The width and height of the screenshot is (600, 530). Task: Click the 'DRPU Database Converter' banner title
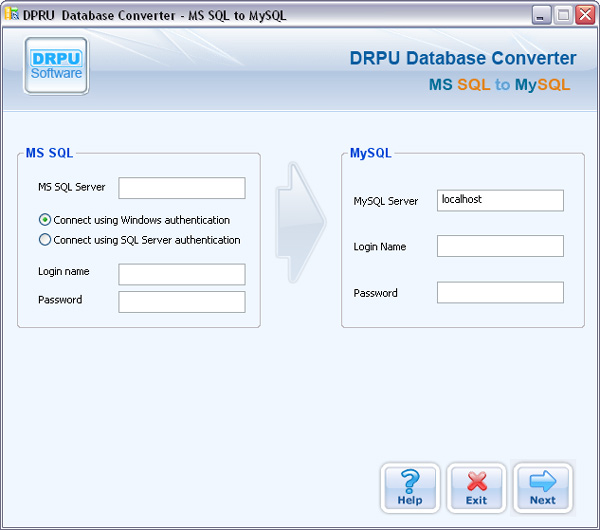click(x=463, y=58)
